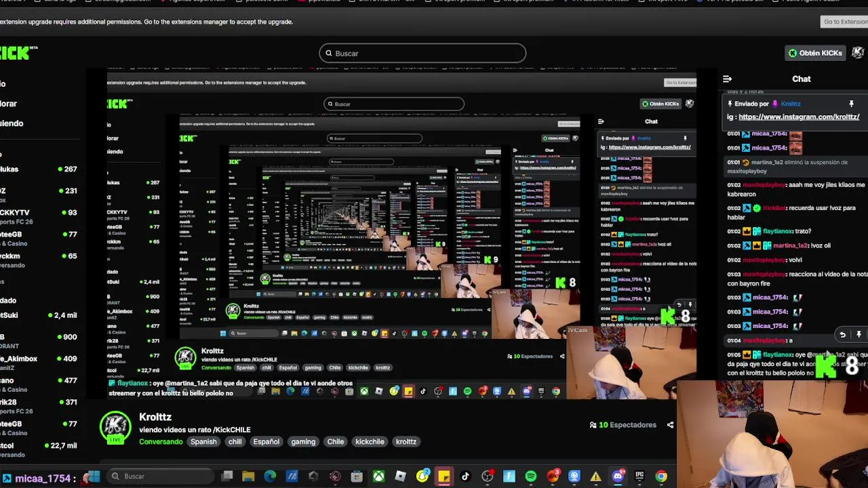Screen dimensions: 868x488
Task: Click the share icon next to Espectadores
Action: pyautogui.click(x=670, y=425)
